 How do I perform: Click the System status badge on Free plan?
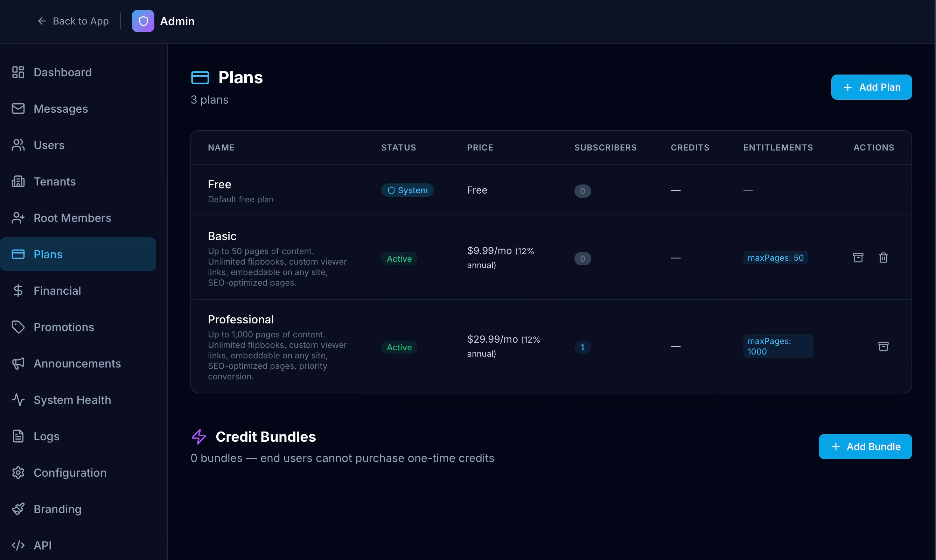407,190
